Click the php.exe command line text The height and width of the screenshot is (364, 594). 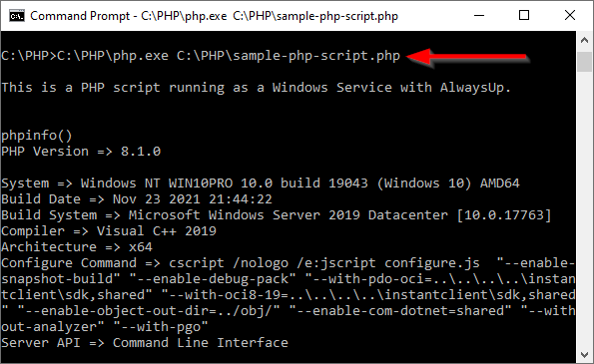click(x=201, y=56)
